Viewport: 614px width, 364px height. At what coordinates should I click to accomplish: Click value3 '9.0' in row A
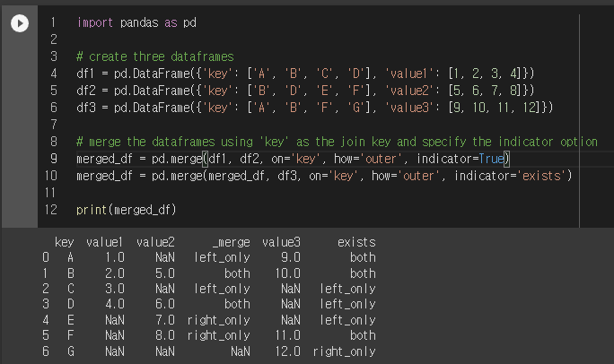[x=291, y=257]
